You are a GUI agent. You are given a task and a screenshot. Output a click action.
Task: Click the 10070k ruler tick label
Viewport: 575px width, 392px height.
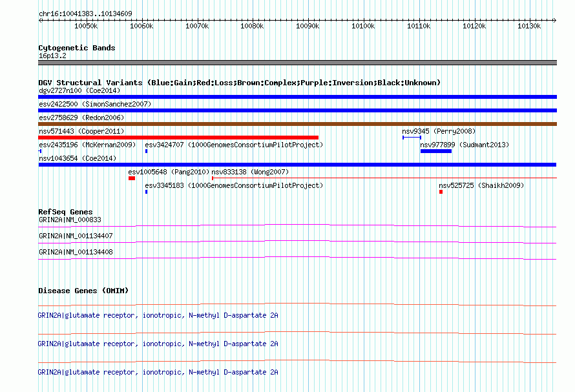[197, 26]
